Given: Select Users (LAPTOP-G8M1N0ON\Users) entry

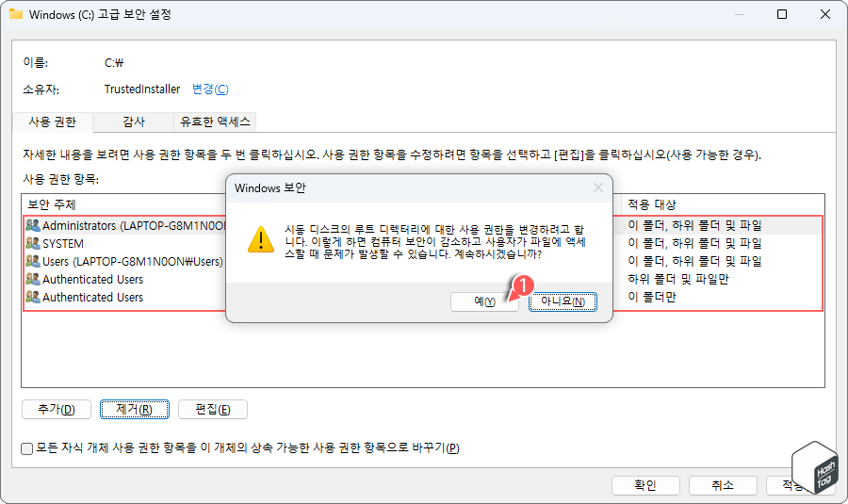Looking at the screenshot, I should (x=423, y=261).
